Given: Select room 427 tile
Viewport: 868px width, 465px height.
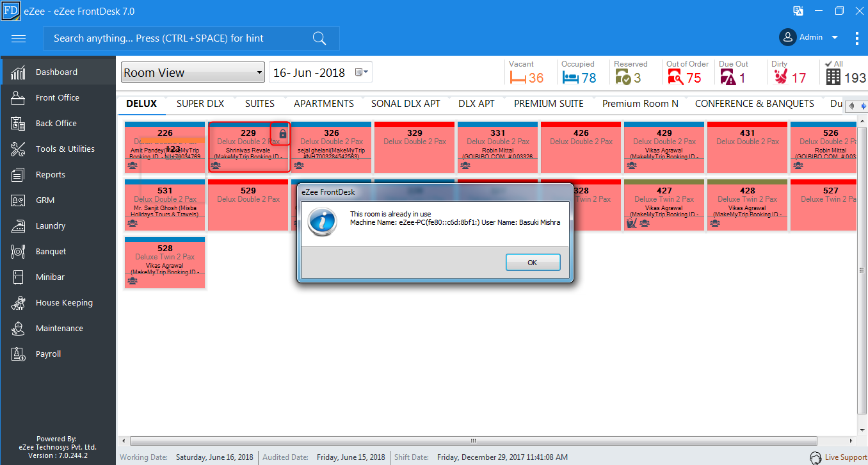Looking at the screenshot, I should (x=664, y=205).
